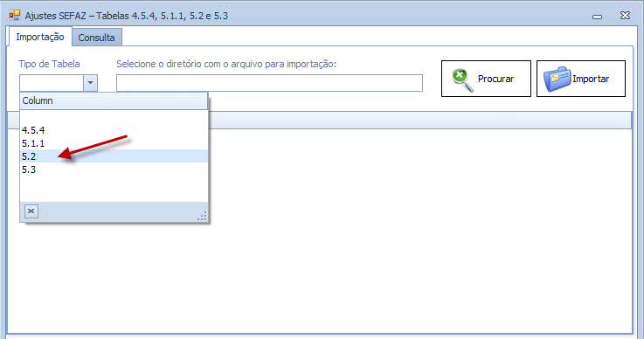Click the Procurar button label

(495, 79)
